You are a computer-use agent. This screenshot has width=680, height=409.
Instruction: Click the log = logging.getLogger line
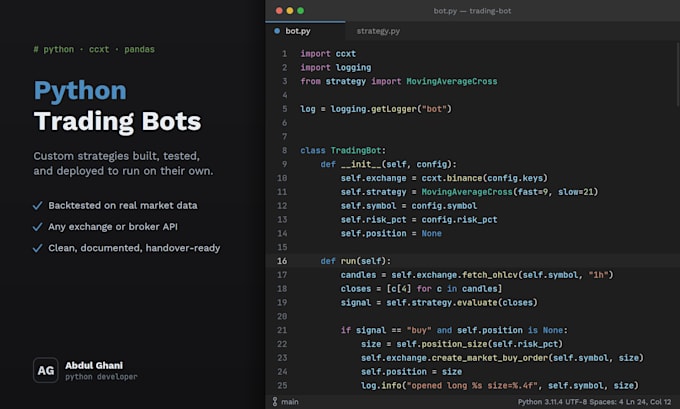(x=376, y=109)
